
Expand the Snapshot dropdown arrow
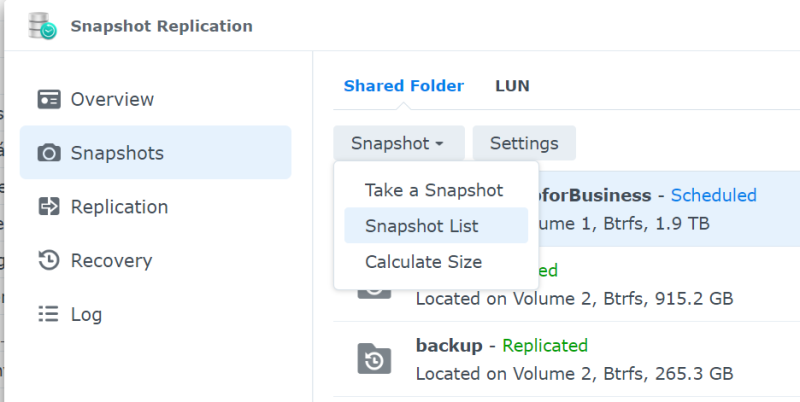[439, 144]
